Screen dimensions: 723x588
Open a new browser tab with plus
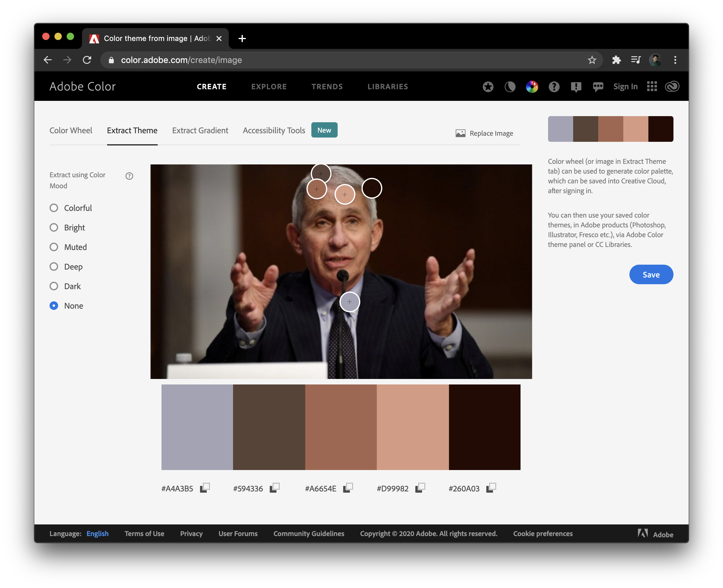coord(242,39)
